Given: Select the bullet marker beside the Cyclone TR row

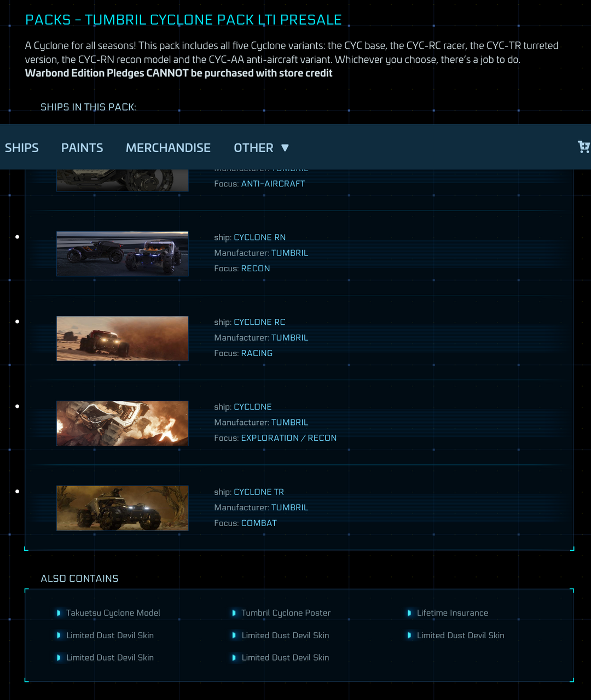Looking at the screenshot, I should point(17,491).
